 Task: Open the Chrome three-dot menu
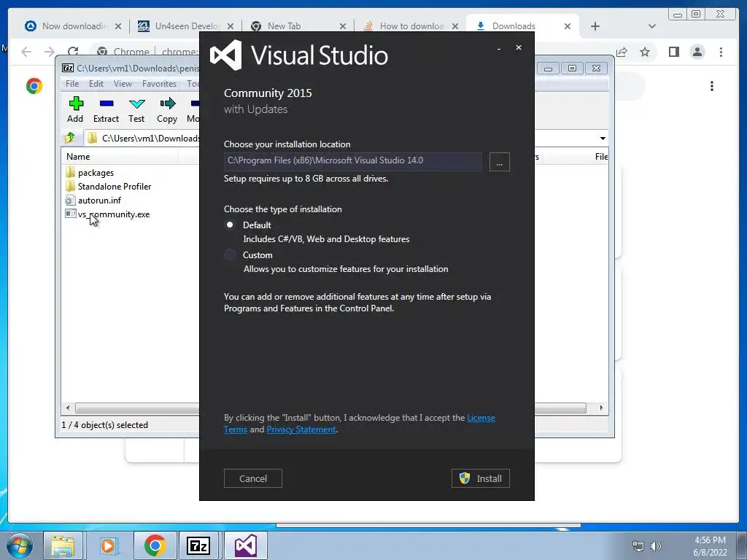721,52
